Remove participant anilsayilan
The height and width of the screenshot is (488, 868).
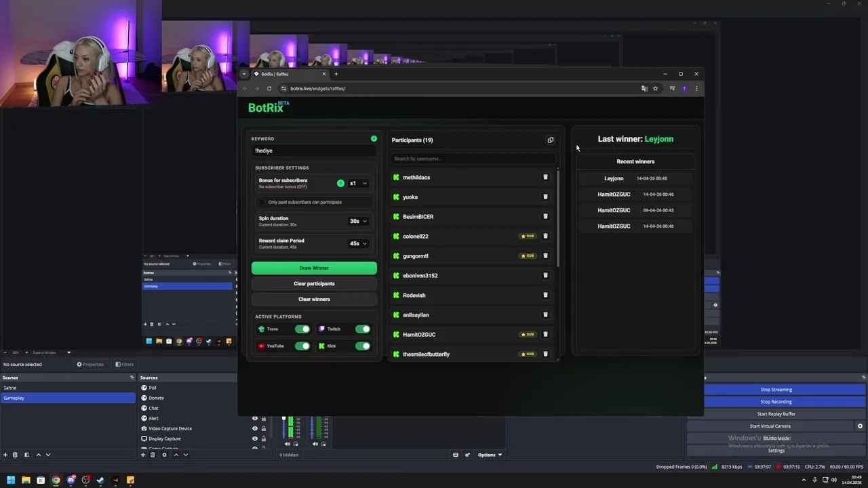[545, 315]
